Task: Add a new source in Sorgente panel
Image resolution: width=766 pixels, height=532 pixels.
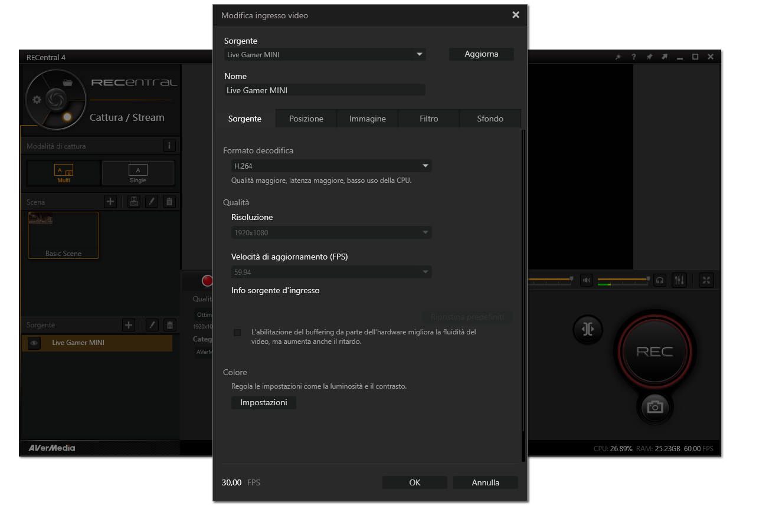Action: pos(129,325)
